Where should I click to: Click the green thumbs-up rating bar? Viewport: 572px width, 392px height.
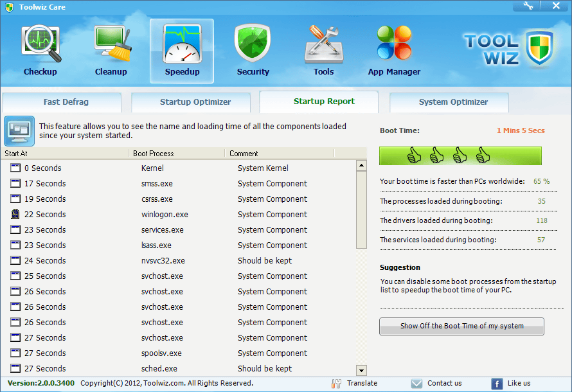coord(460,156)
